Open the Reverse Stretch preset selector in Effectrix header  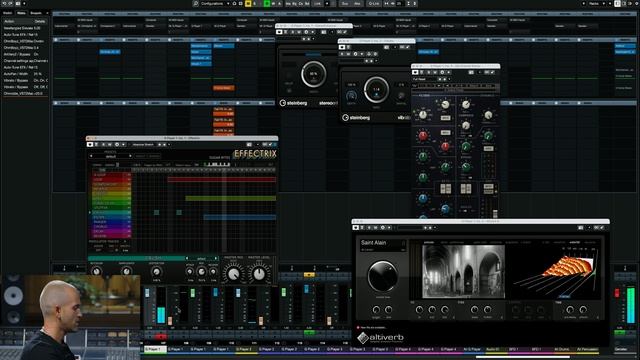pyautogui.click(x=144, y=144)
